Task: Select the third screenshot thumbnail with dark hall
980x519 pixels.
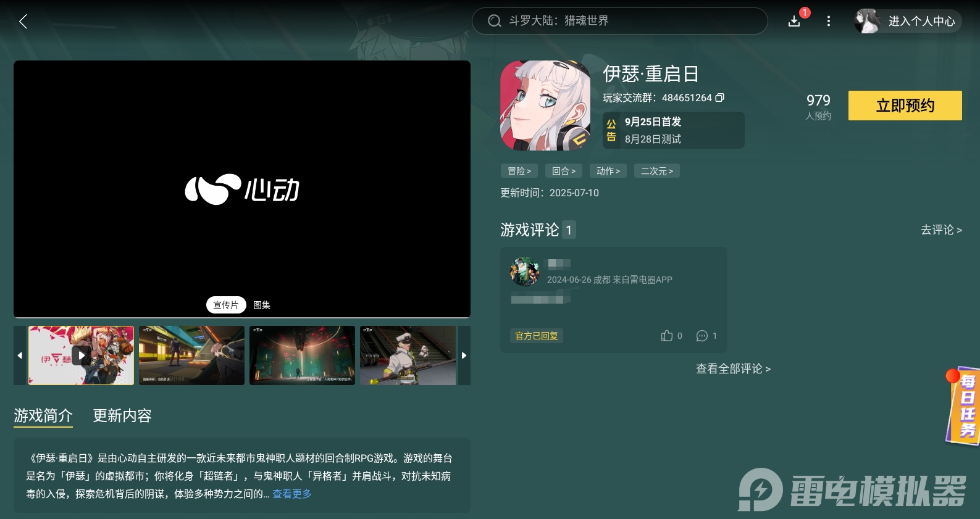Action: click(x=302, y=355)
